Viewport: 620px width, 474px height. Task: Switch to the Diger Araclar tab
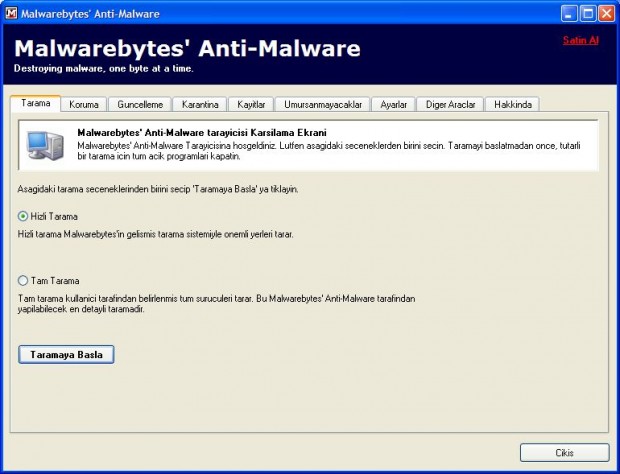450,104
